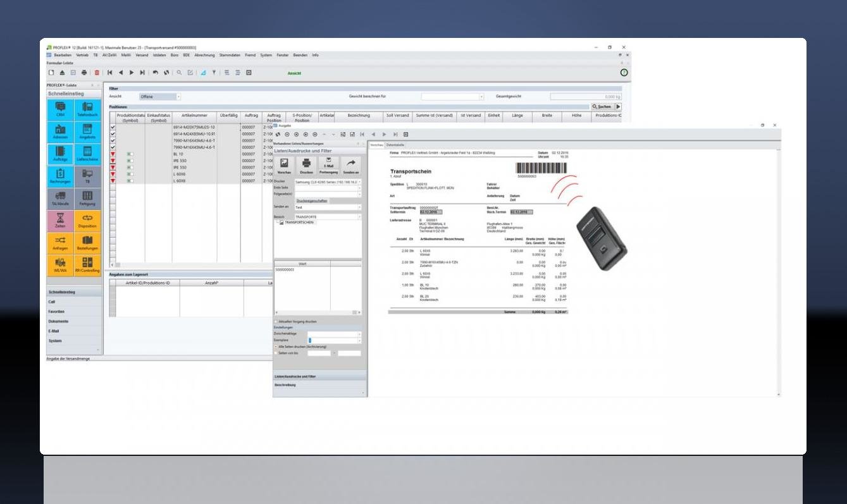Click the undo arrow in main toolbar
This screenshot has height=504, width=847.
[155, 73]
